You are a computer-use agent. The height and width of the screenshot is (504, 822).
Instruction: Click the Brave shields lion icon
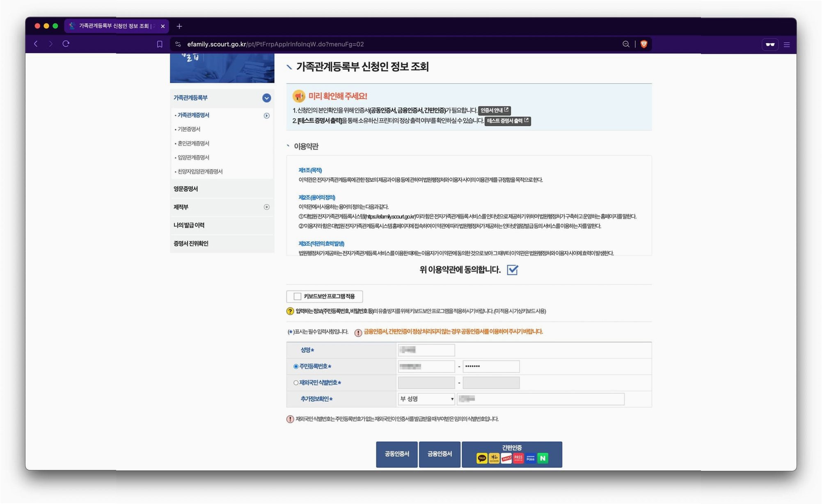[643, 44]
